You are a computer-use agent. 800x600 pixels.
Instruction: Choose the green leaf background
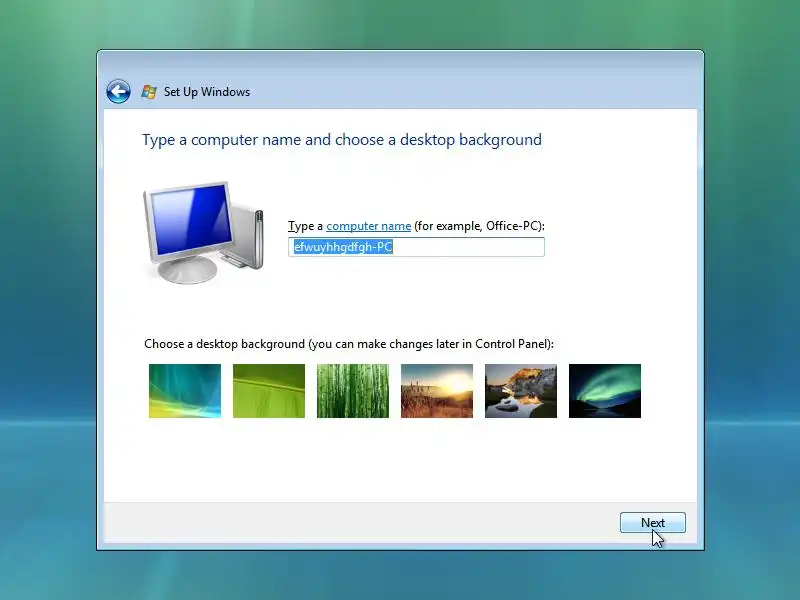tap(269, 391)
